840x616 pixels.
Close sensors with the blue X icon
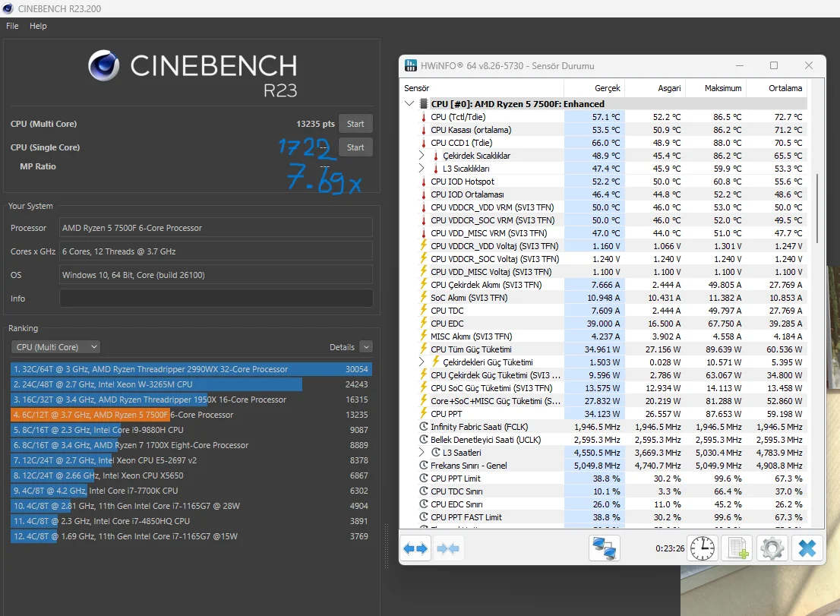pyautogui.click(x=807, y=548)
